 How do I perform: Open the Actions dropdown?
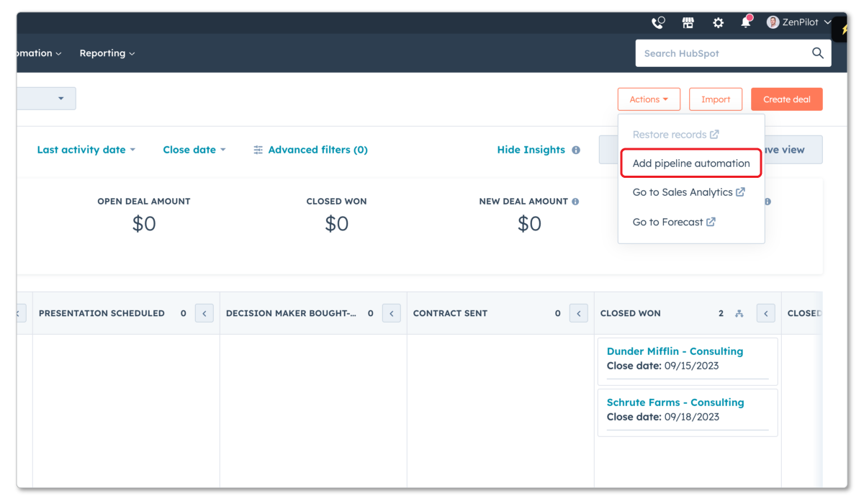[648, 99]
